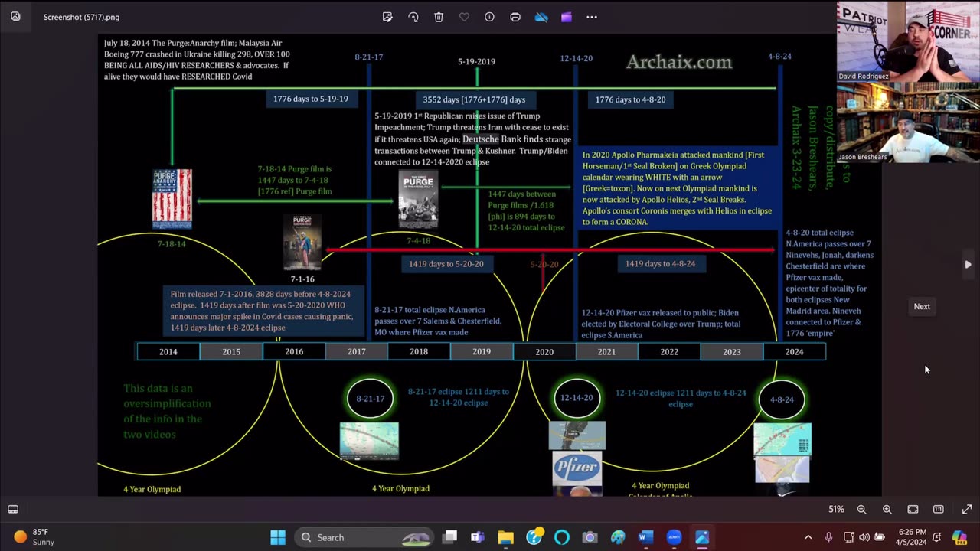Open the weather widget 85°F Sunny
This screenshot has height=551, width=980.
[34, 537]
